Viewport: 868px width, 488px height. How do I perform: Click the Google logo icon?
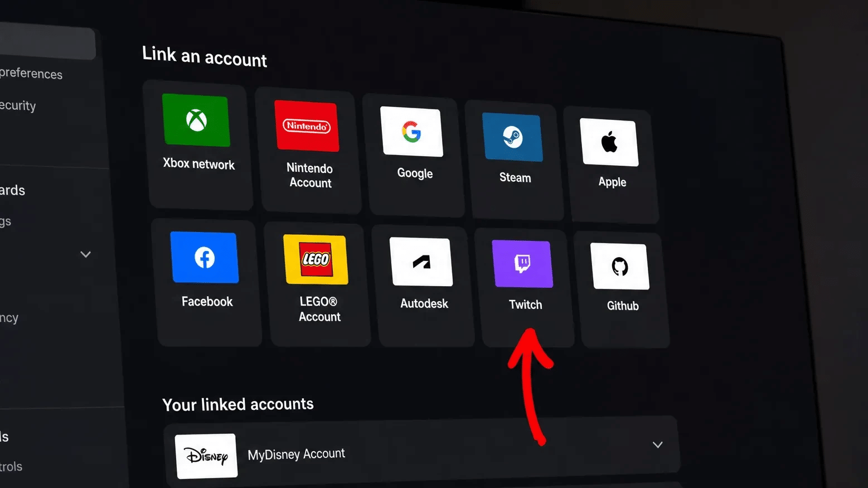[x=411, y=132]
